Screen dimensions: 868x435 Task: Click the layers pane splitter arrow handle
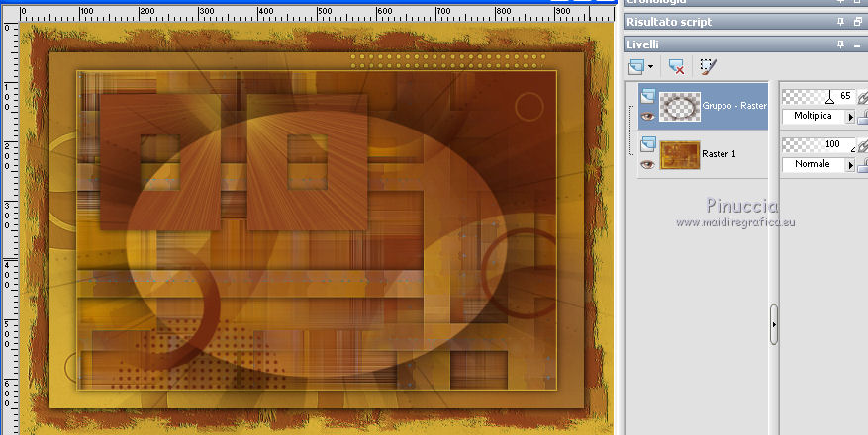[773, 324]
